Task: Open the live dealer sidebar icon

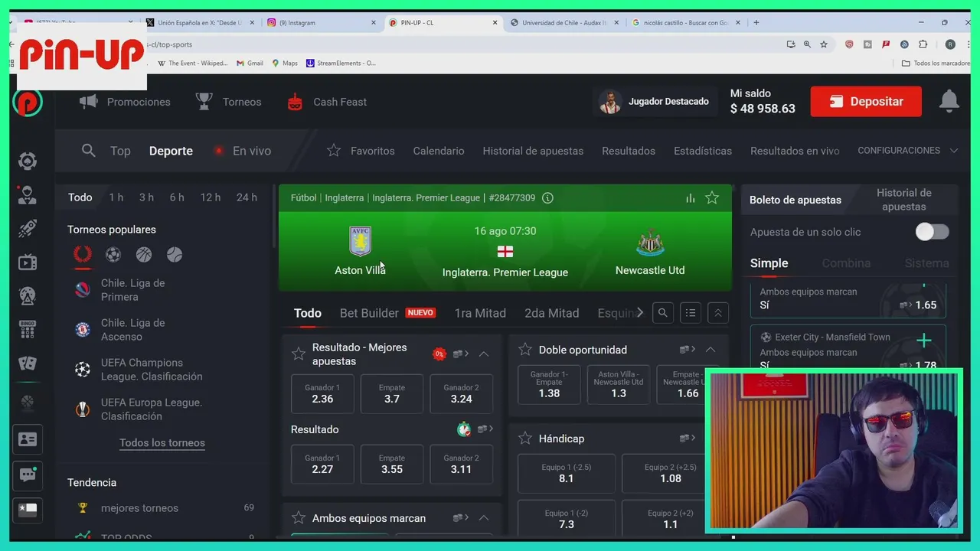Action: (x=28, y=194)
